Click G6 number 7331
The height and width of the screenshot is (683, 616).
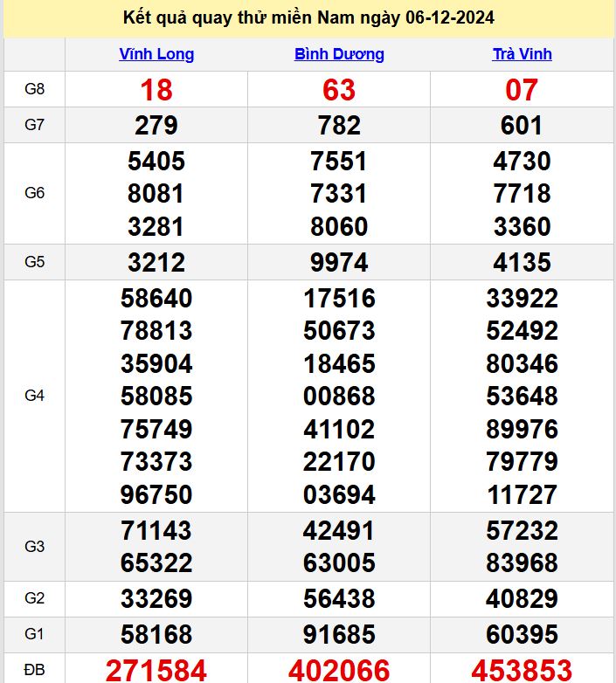tap(339, 193)
